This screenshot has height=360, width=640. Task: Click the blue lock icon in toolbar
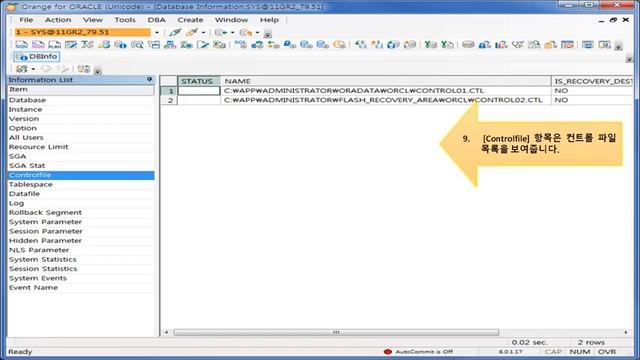[x=289, y=44]
